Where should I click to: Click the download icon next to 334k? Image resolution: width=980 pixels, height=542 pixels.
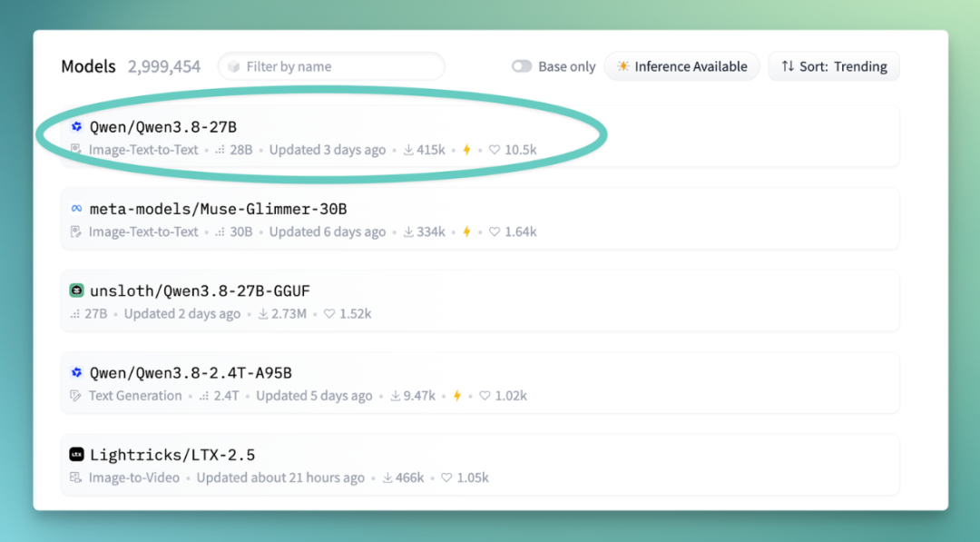[408, 232]
